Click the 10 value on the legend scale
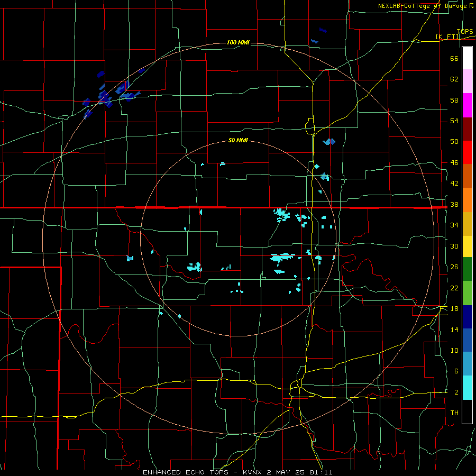 click(454, 350)
